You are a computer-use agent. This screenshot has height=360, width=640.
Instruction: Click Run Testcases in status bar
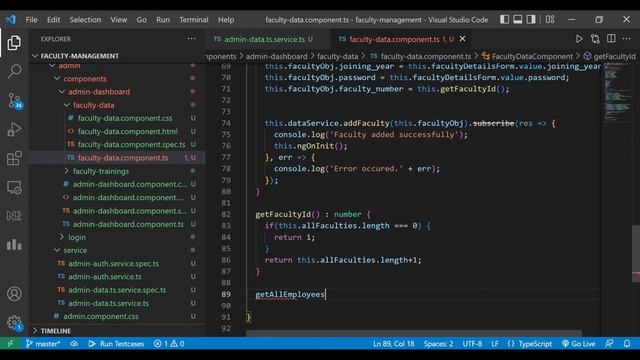pos(116,344)
